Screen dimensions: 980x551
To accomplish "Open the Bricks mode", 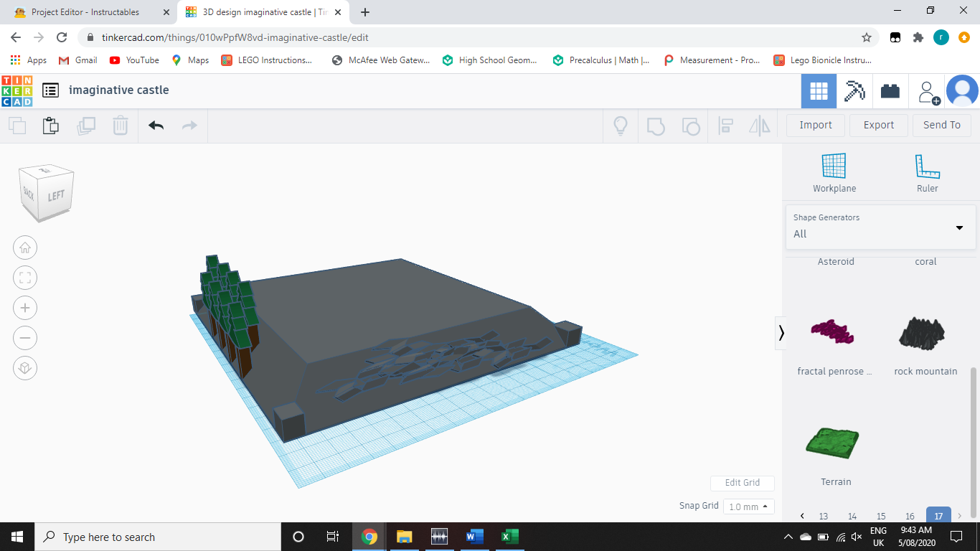I will coord(890,91).
